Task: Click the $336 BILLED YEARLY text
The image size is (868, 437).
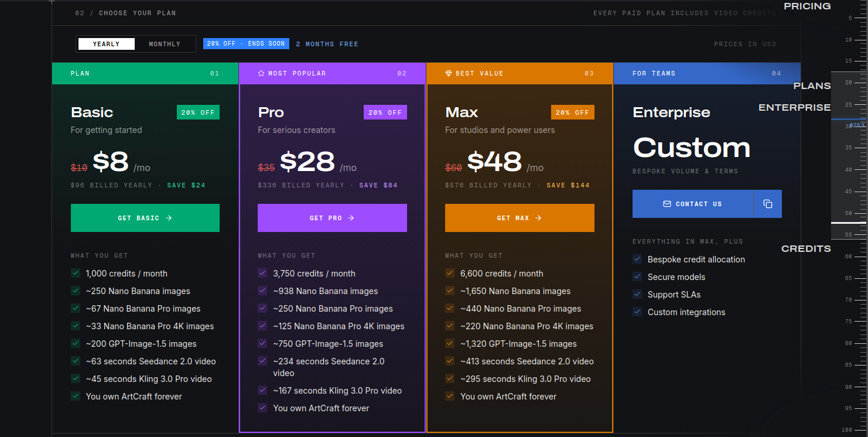Action: tap(301, 185)
